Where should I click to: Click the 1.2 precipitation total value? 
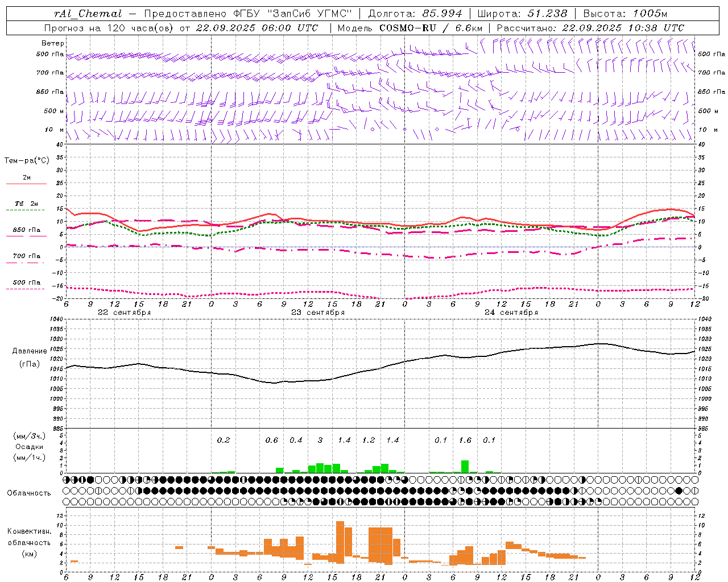coord(369,440)
